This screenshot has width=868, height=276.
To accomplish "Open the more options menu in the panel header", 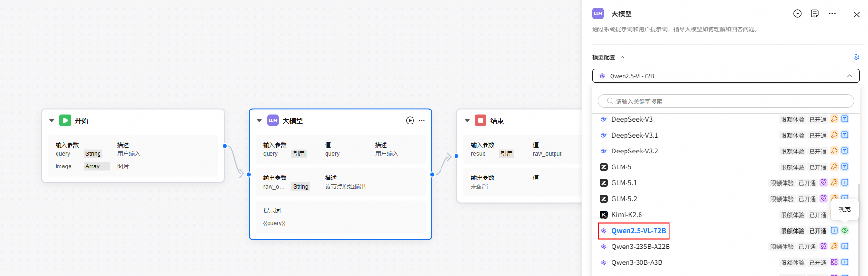I will point(832,14).
